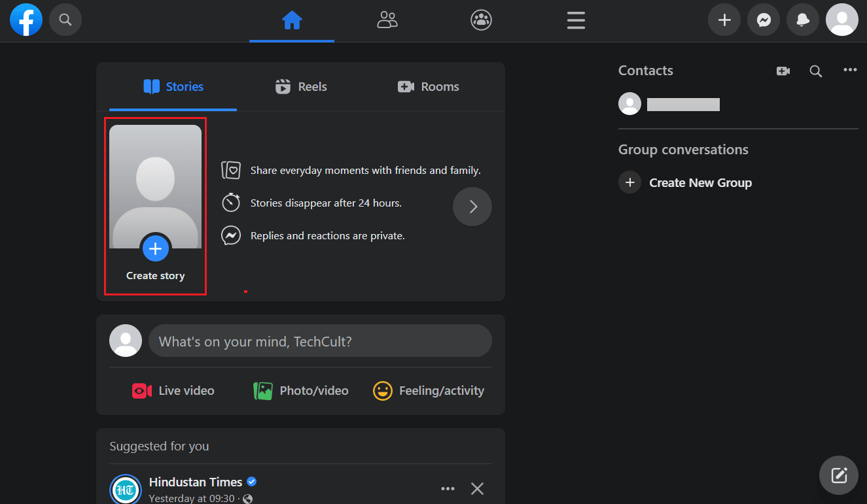Dismiss the Hindustan Times suggested post
Screen dimensions: 867x504
pos(478,488)
